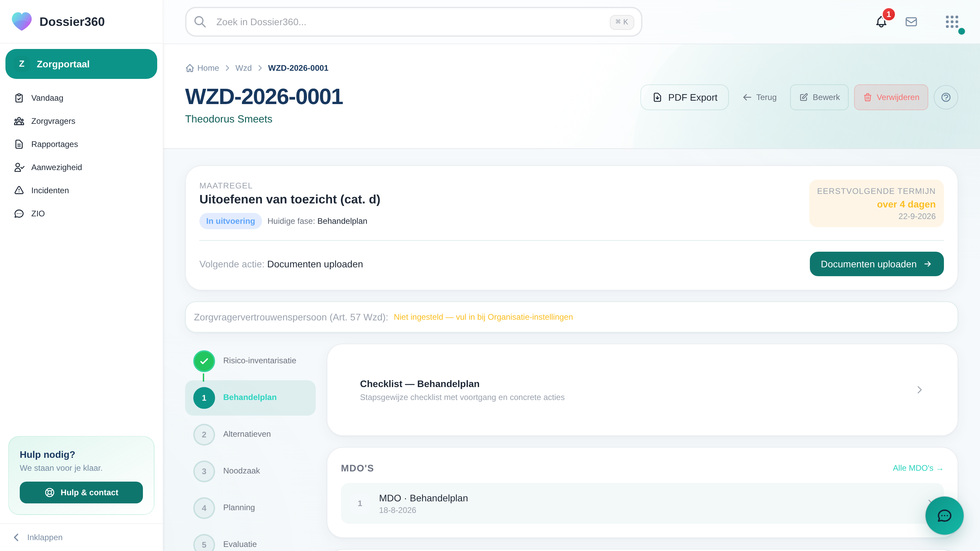Viewport: 980px width, 551px height.
Task: Open Alle MDO's link
Action: click(x=918, y=468)
